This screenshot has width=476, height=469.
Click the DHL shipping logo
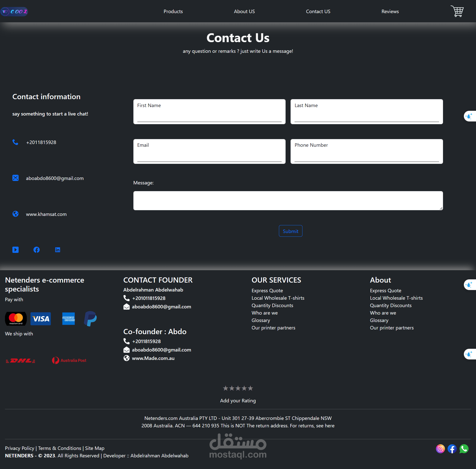[x=21, y=360]
